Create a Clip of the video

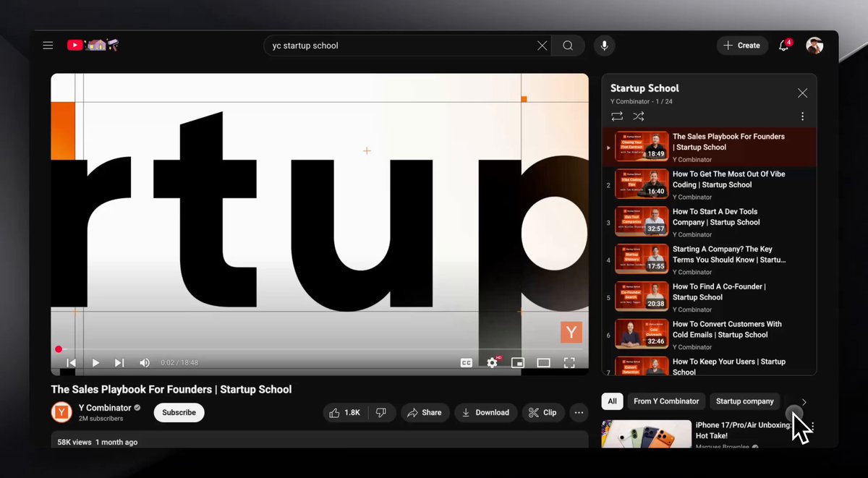(542, 412)
